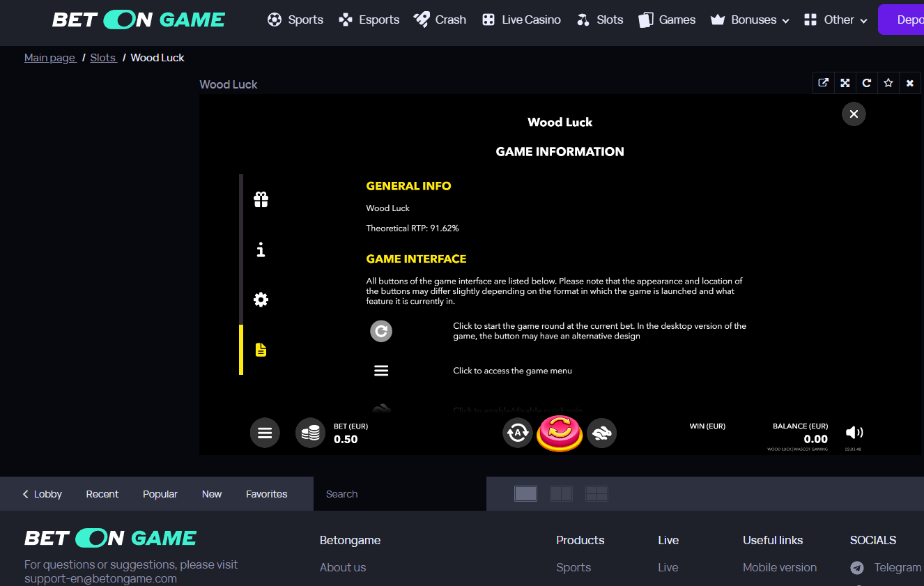Focus the game Search field
This screenshot has height=586, width=924.
click(400, 494)
